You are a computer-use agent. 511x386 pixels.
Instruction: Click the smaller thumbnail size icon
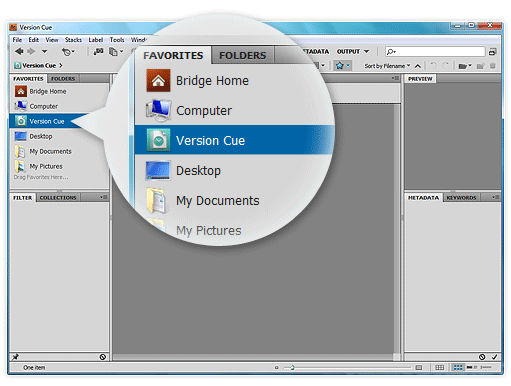(x=276, y=368)
